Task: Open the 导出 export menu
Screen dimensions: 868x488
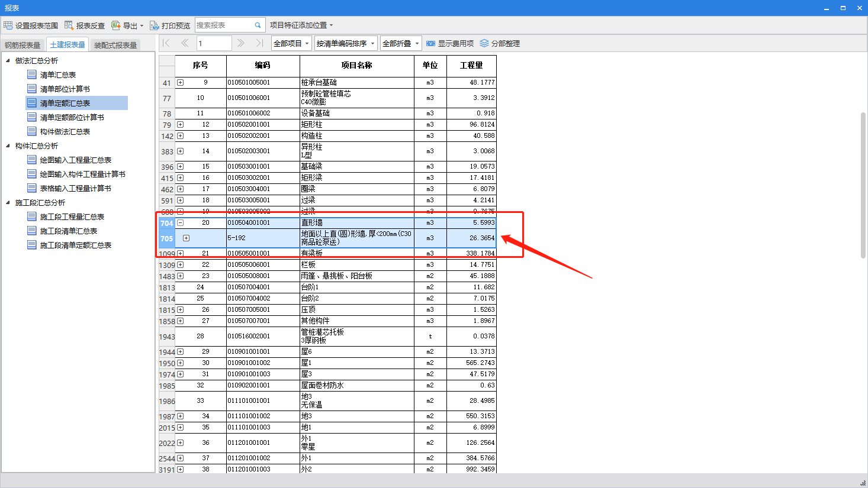Action: point(128,25)
